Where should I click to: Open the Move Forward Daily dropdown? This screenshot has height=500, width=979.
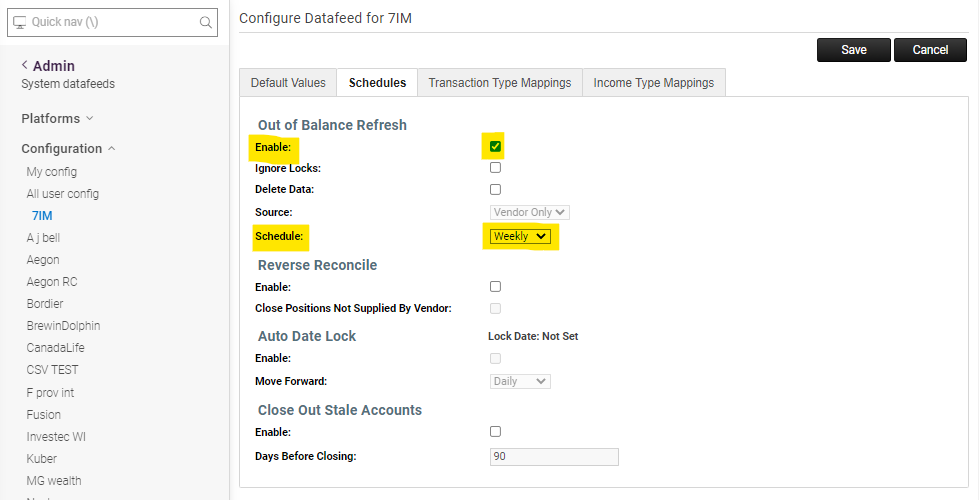pos(520,381)
